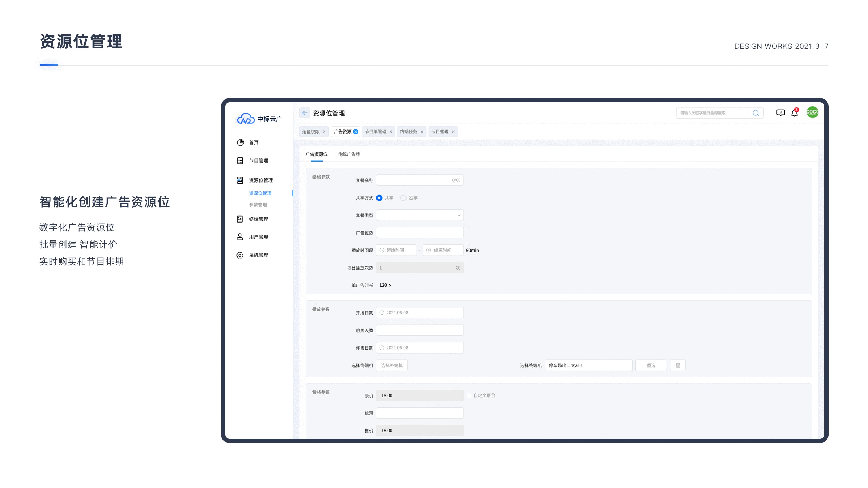Close the 广告资源 tab with its blue X
The image size is (868, 488).
(x=356, y=132)
